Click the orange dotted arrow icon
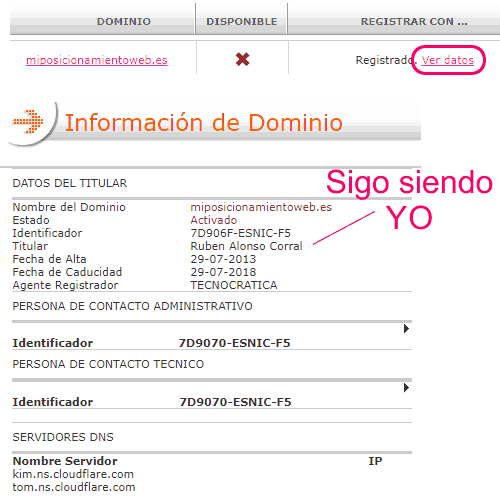Image resolution: width=500 pixels, height=500 pixels. click(x=28, y=122)
